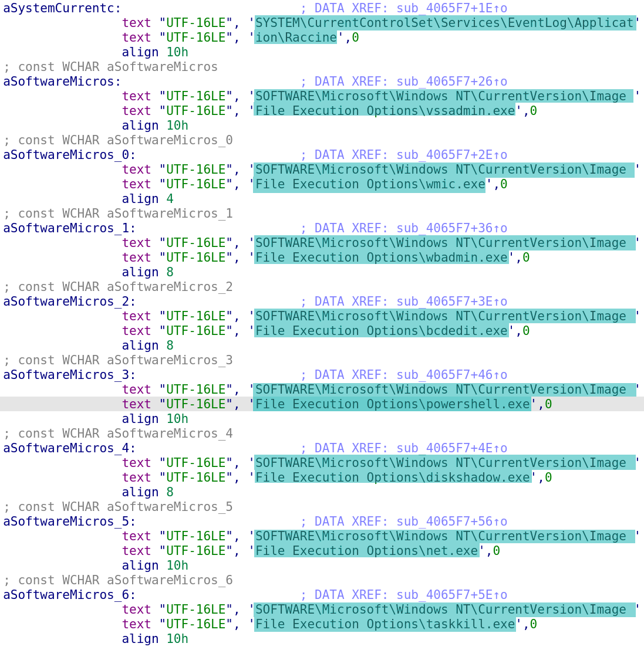Follow the sub_4065F7+36 data xref

pyautogui.click(x=451, y=228)
